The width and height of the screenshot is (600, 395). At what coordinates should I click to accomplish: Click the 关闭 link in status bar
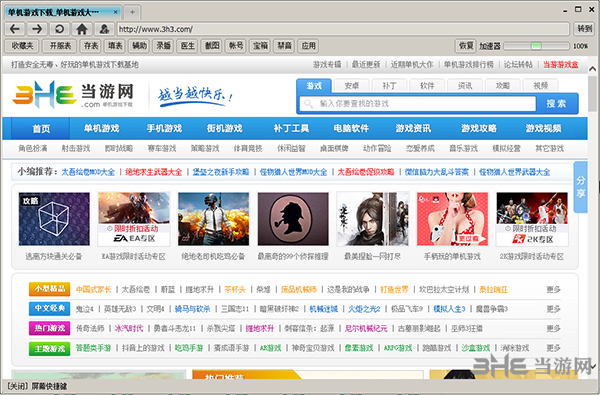tap(17, 387)
